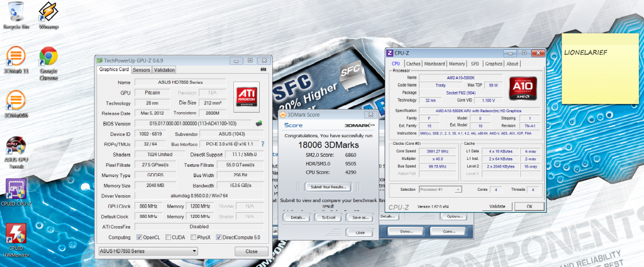Image resolution: width=644 pixels, height=267 pixels.
Task: Click the AMD A10 logo in CPU-Z
Action: point(522,88)
